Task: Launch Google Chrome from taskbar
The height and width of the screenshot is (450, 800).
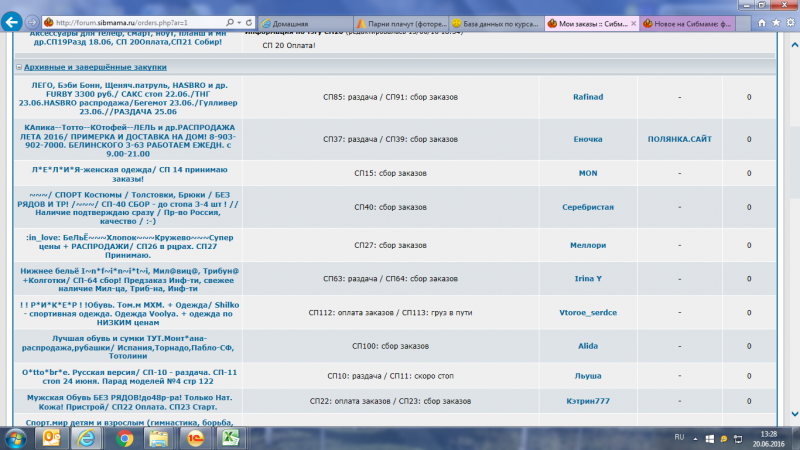Action: [124, 438]
